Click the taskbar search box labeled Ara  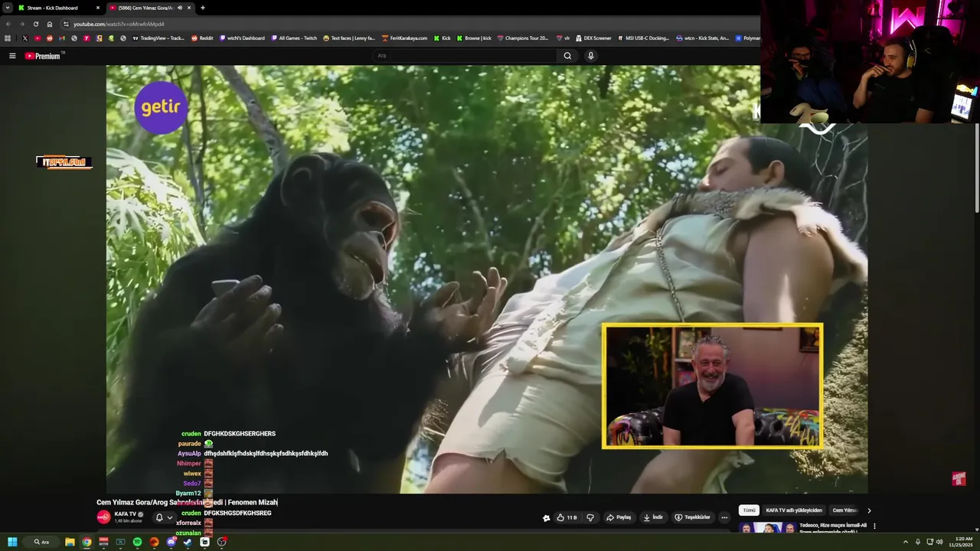point(42,542)
